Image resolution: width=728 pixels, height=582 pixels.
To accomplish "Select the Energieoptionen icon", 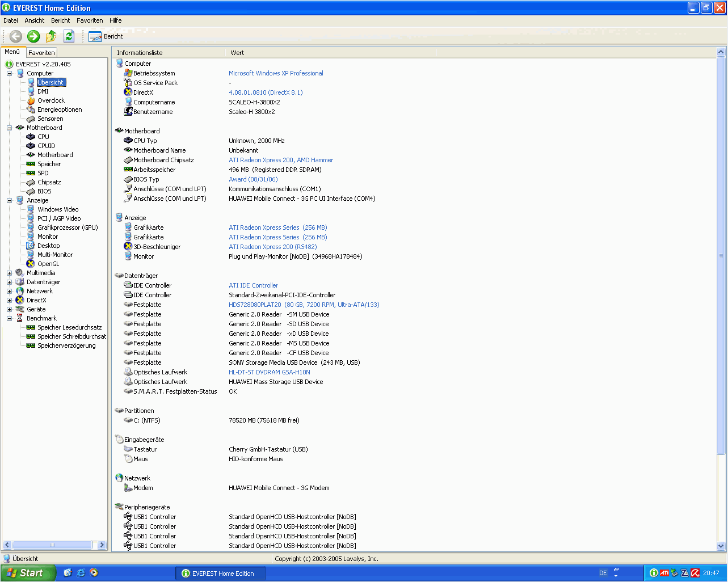I will (x=31, y=109).
